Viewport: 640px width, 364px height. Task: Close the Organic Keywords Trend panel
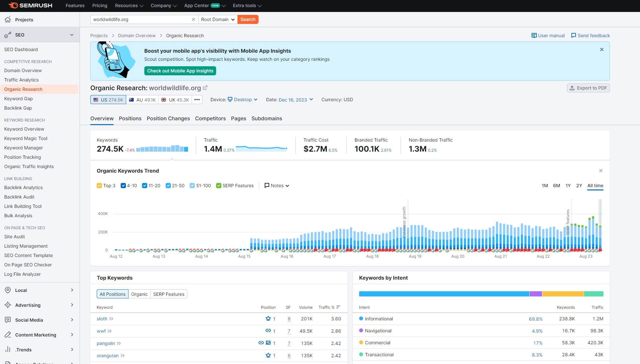[x=601, y=171]
